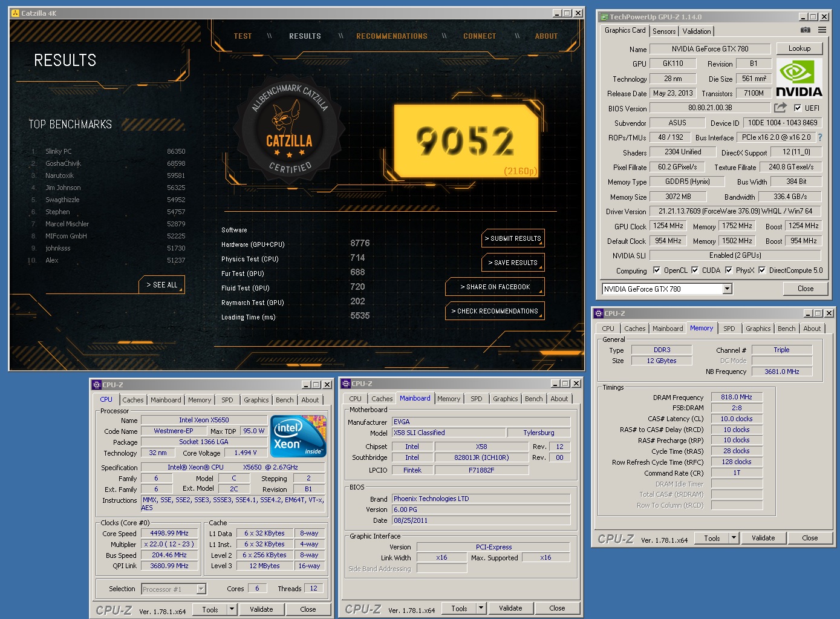Click the BIOS export arrow icon in GPU-Z
The image size is (840, 619).
click(780, 108)
